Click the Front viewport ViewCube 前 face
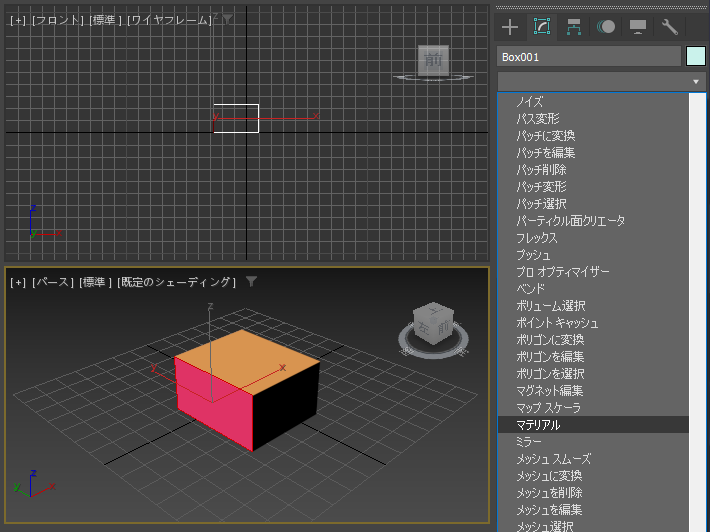 433,60
